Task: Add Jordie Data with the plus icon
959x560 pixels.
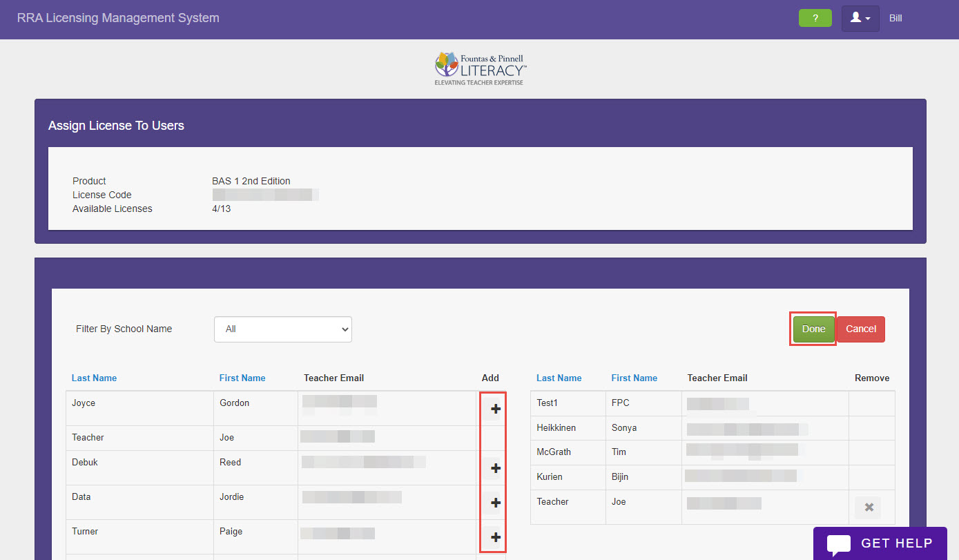Action: pos(494,503)
